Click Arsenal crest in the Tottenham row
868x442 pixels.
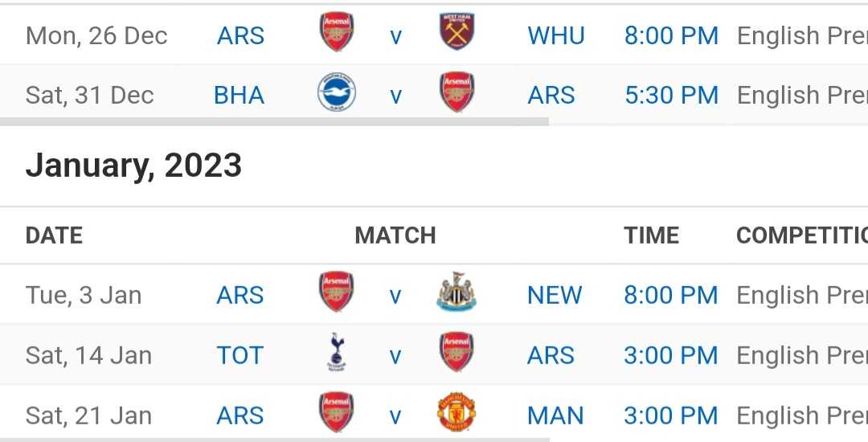pyautogui.click(x=457, y=352)
